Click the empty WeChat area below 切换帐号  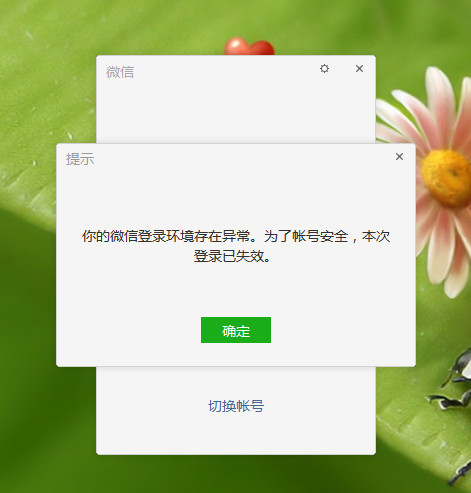coord(236,435)
